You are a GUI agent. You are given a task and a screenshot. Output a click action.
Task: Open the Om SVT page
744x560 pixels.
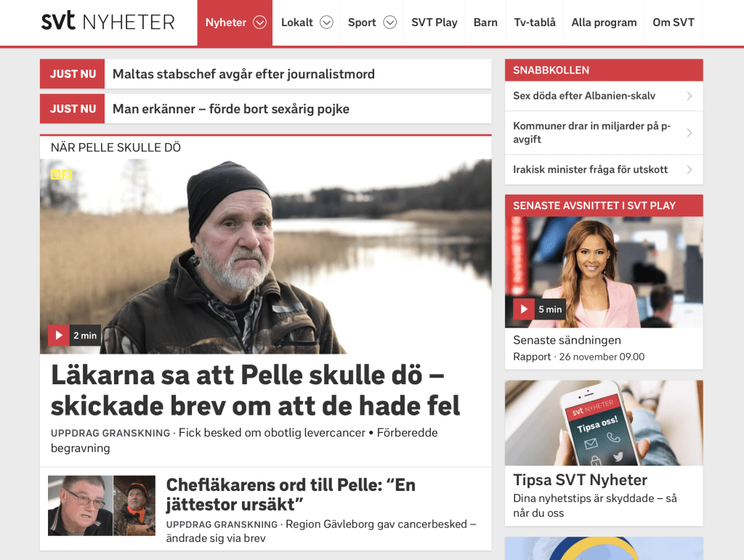674,23
